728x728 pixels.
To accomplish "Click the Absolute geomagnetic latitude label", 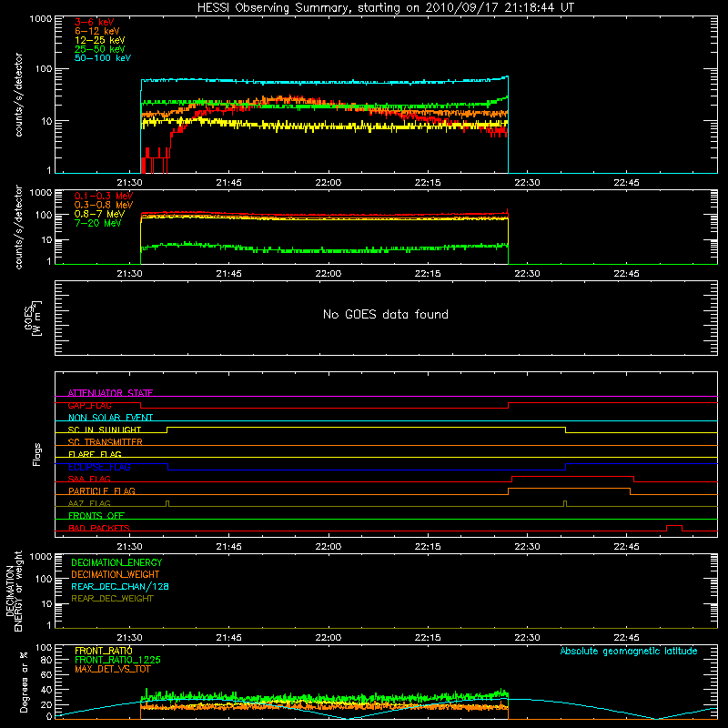I will [x=629, y=651].
